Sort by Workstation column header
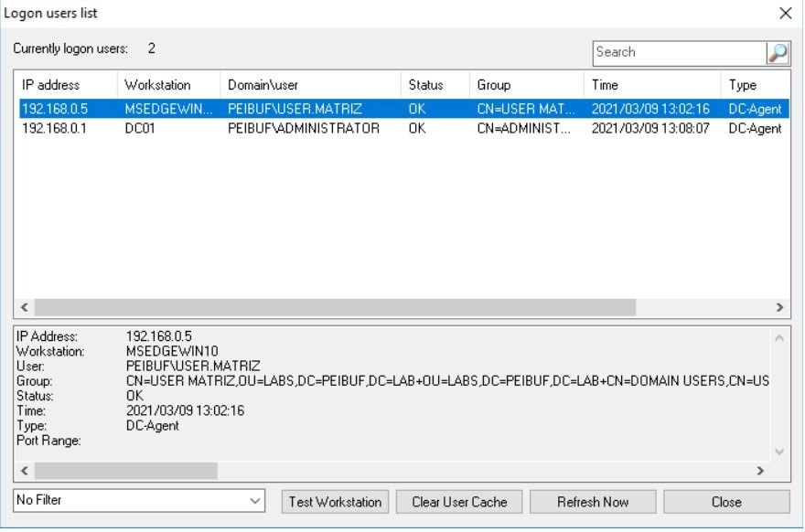 pos(169,85)
